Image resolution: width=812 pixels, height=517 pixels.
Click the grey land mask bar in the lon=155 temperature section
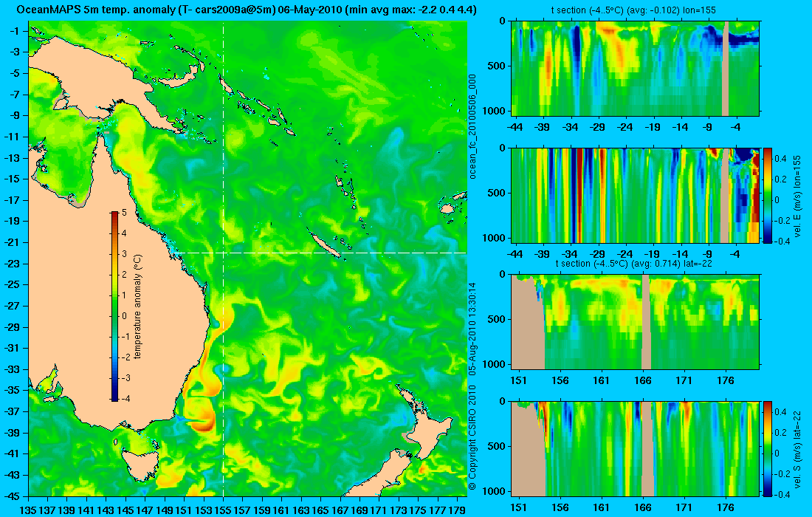click(x=725, y=69)
